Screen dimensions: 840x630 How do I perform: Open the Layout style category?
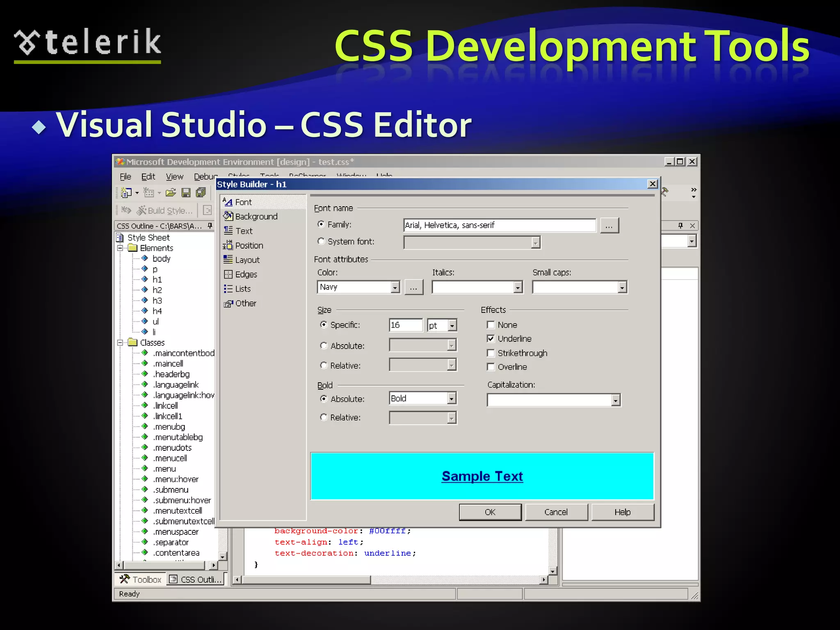point(247,260)
